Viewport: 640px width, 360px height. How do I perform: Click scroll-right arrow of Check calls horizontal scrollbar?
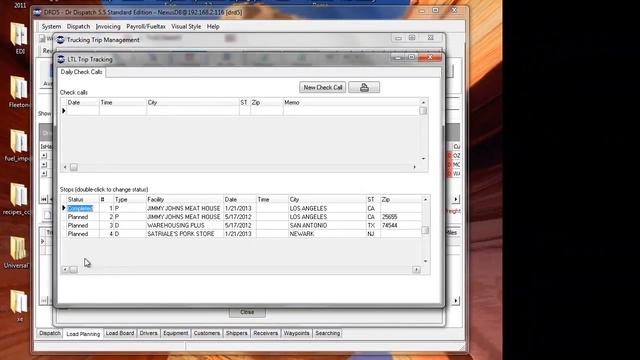coord(415,167)
